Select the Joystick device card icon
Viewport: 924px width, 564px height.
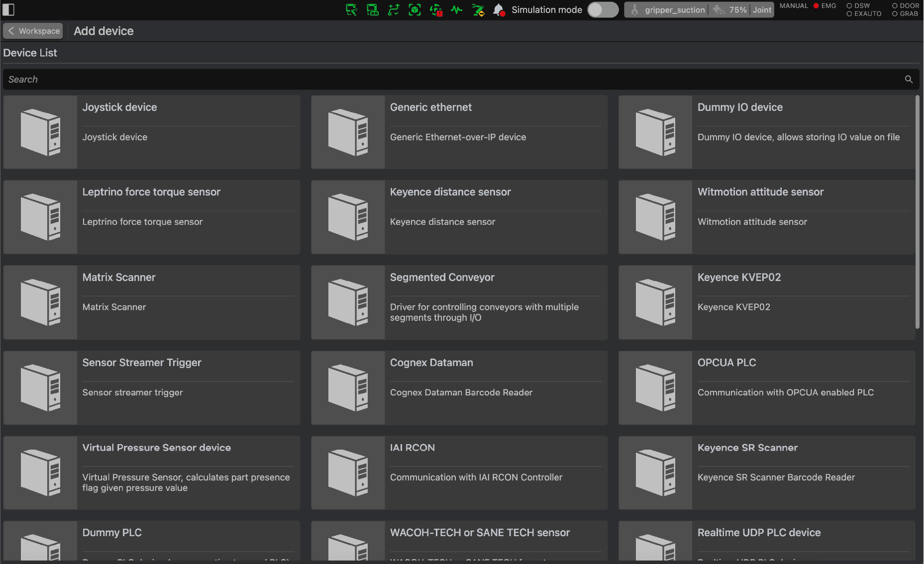[40, 132]
